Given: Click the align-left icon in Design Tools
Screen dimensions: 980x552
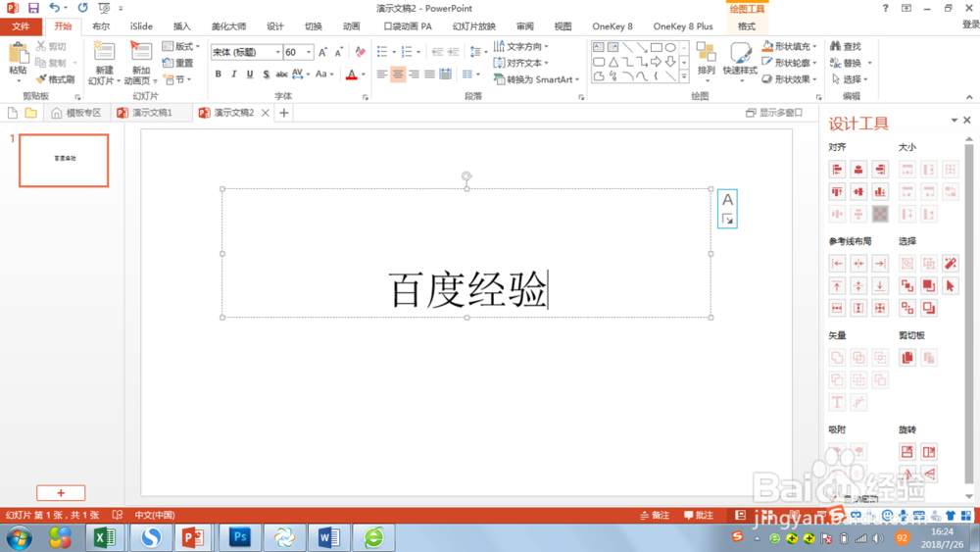Looking at the screenshot, I should point(837,170).
